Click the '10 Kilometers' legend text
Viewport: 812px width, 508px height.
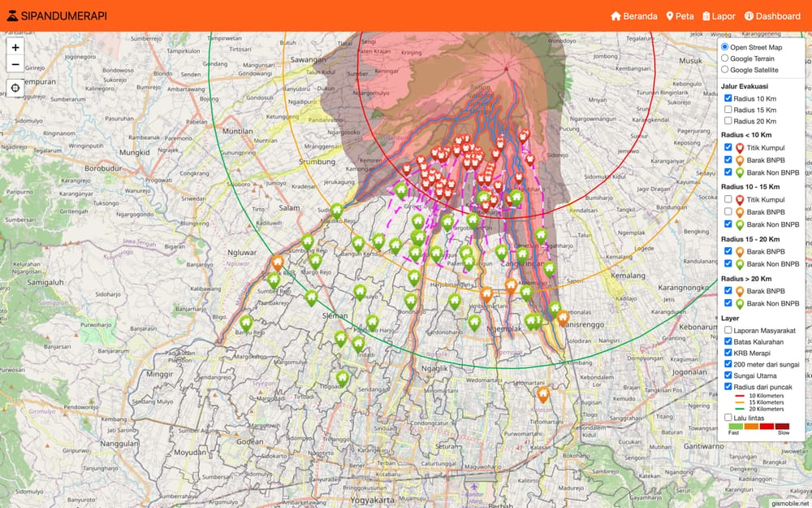click(x=767, y=396)
